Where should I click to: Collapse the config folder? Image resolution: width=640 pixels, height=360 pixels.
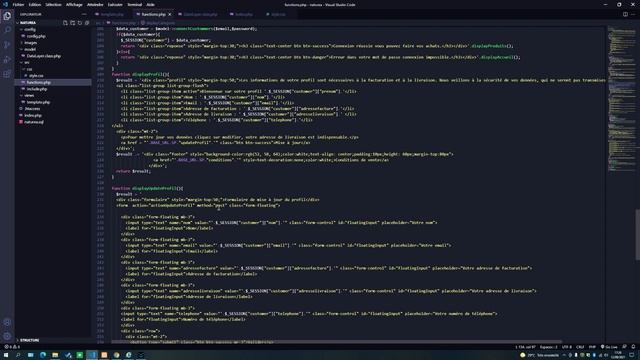coord(30,29)
